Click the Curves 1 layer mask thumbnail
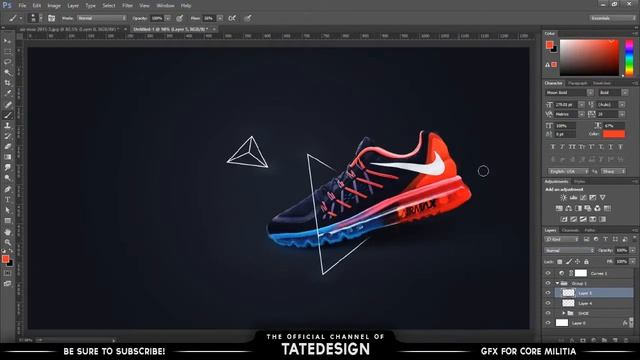The height and width of the screenshot is (360, 640). pyautogui.click(x=580, y=273)
